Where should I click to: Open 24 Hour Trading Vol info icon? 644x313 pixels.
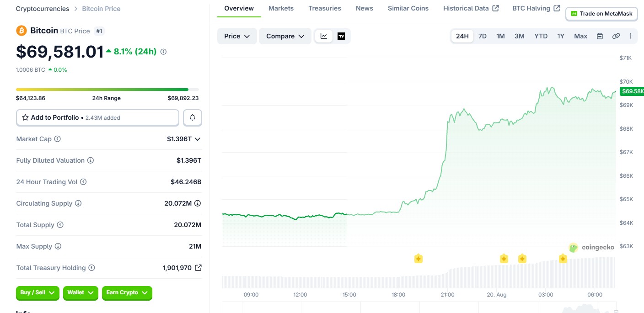(x=83, y=182)
